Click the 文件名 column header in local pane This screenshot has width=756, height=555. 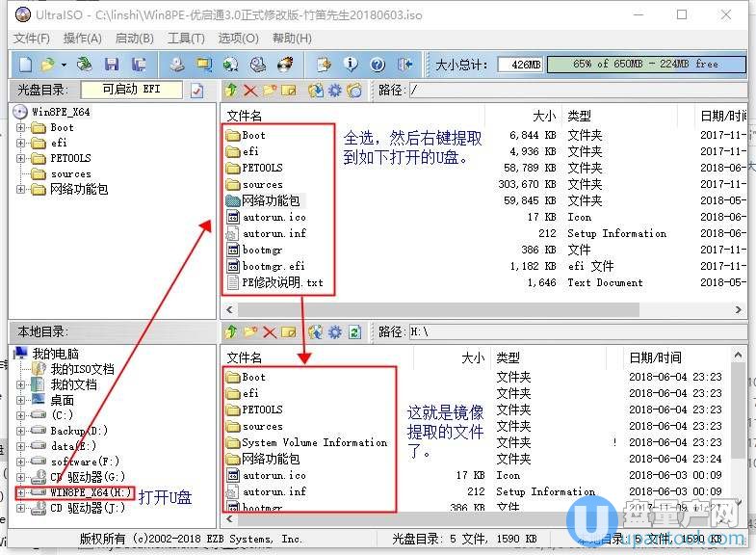(245, 357)
